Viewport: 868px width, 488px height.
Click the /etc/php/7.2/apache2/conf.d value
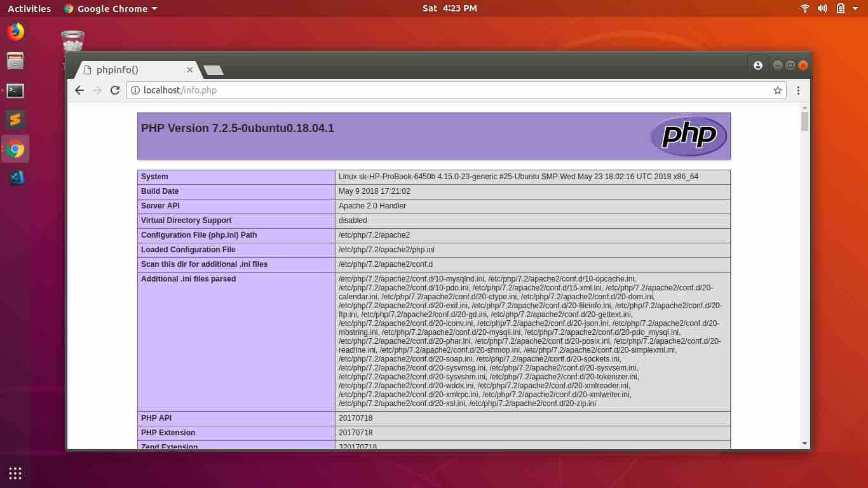click(386, 264)
